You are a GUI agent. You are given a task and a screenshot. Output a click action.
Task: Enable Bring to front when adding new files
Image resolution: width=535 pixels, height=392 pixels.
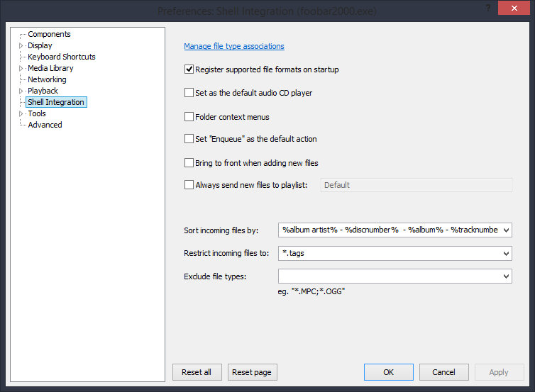pyautogui.click(x=189, y=162)
